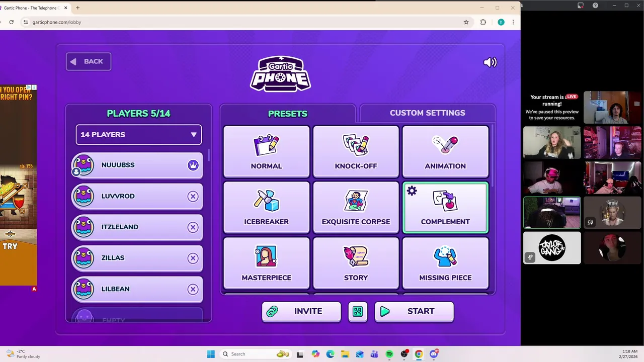Image resolution: width=644 pixels, height=362 pixels.
Task: Select the Complement preset
Action: coord(445,207)
